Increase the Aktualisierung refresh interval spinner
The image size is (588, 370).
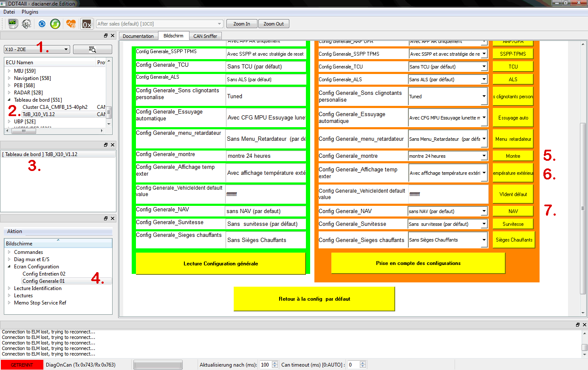coord(275,363)
